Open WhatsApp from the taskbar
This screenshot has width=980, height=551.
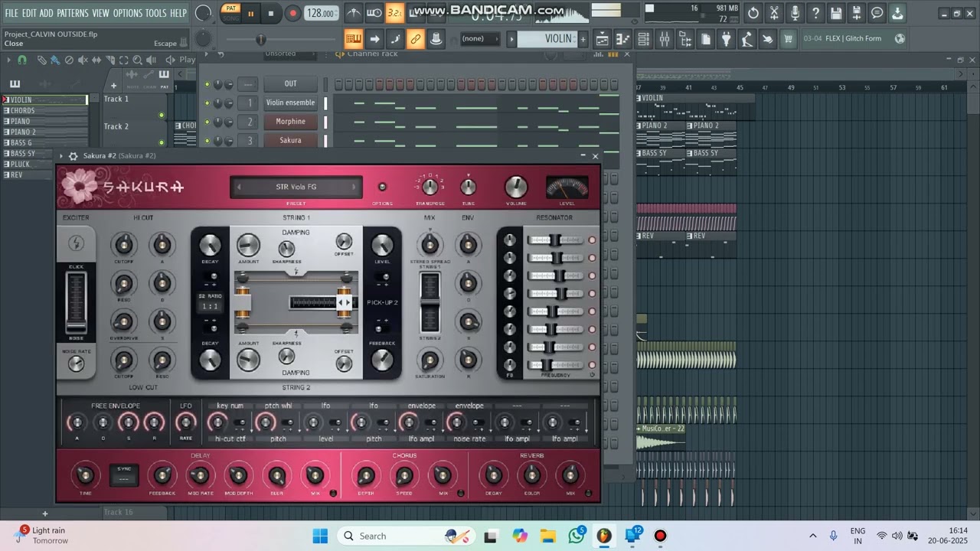[x=577, y=536]
